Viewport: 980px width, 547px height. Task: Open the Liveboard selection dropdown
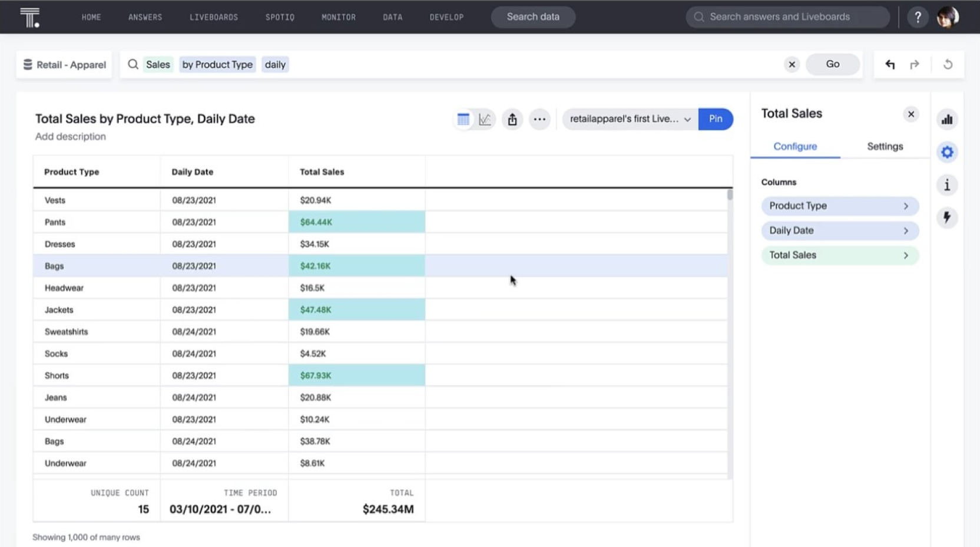tap(687, 119)
